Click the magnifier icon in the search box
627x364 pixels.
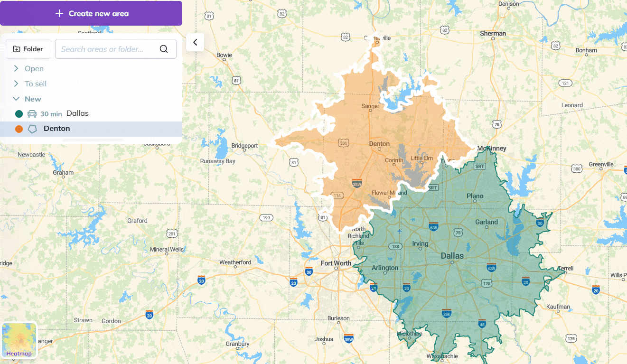[164, 49]
